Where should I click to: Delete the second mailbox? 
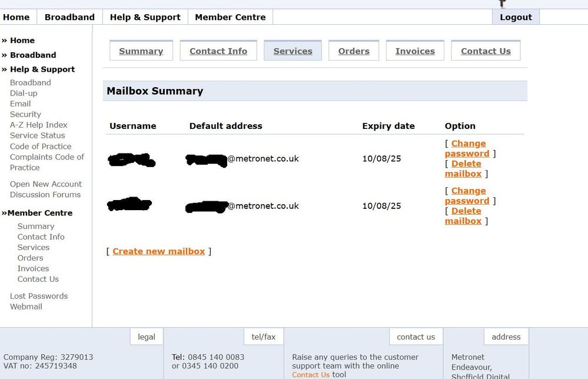(463, 216)
